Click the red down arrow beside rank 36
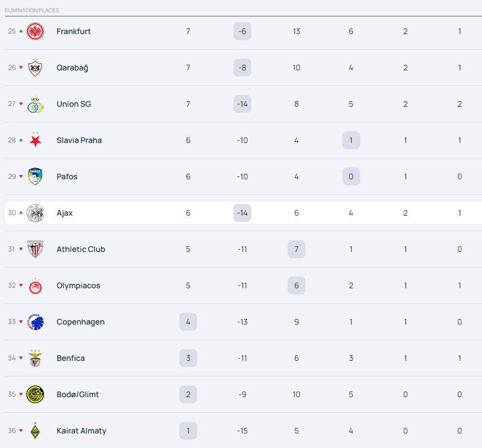This screenshot has width=482, height=448. (21, 431)
